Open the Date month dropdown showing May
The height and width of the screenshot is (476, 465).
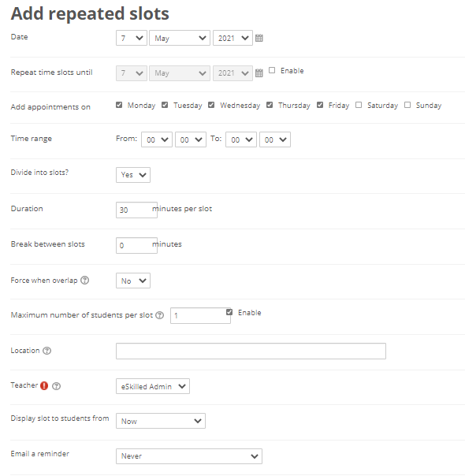coord(180,38)
